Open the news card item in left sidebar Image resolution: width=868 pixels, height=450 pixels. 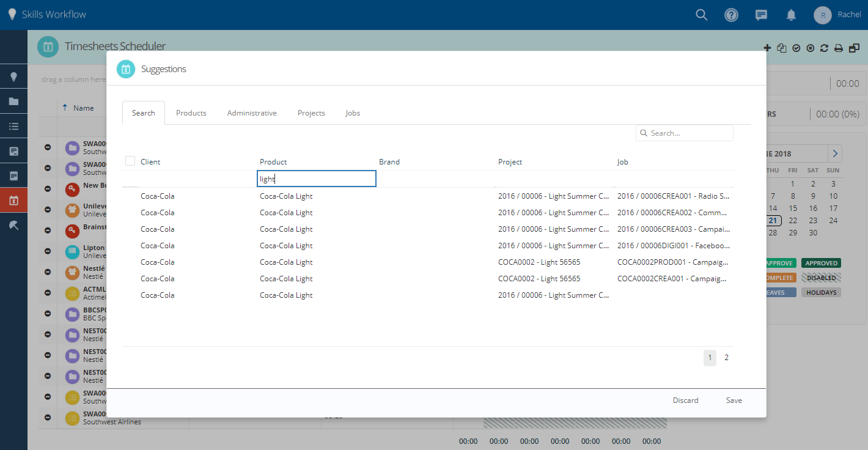tap(13, 151)
